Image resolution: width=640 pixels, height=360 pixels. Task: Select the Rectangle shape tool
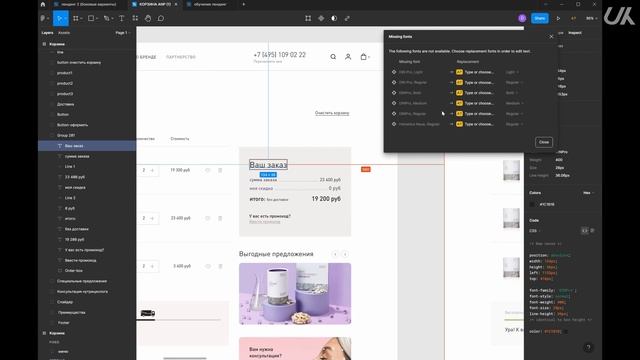[x=91, y=18]
